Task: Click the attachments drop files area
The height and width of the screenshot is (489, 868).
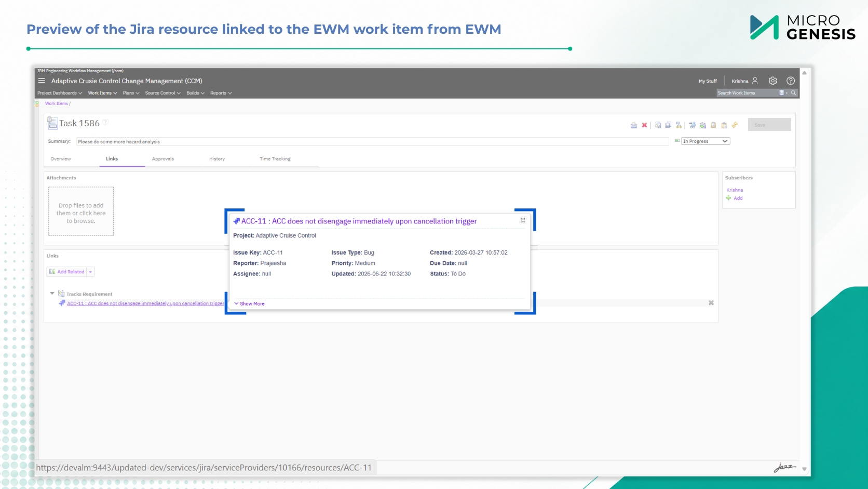Action: tap(81, 212)
